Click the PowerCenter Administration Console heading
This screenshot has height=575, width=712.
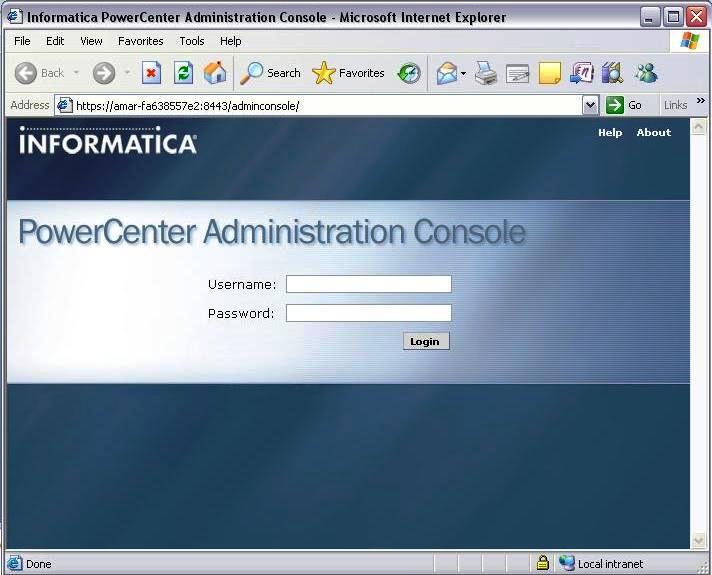click(x=272, y=232)
